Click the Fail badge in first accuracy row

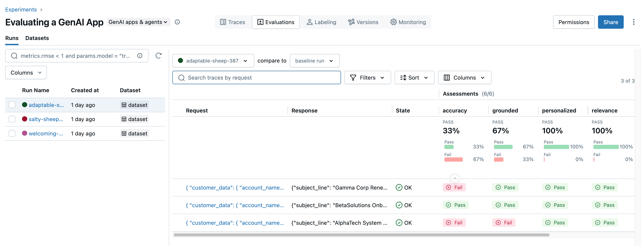(x=454, y=187)
